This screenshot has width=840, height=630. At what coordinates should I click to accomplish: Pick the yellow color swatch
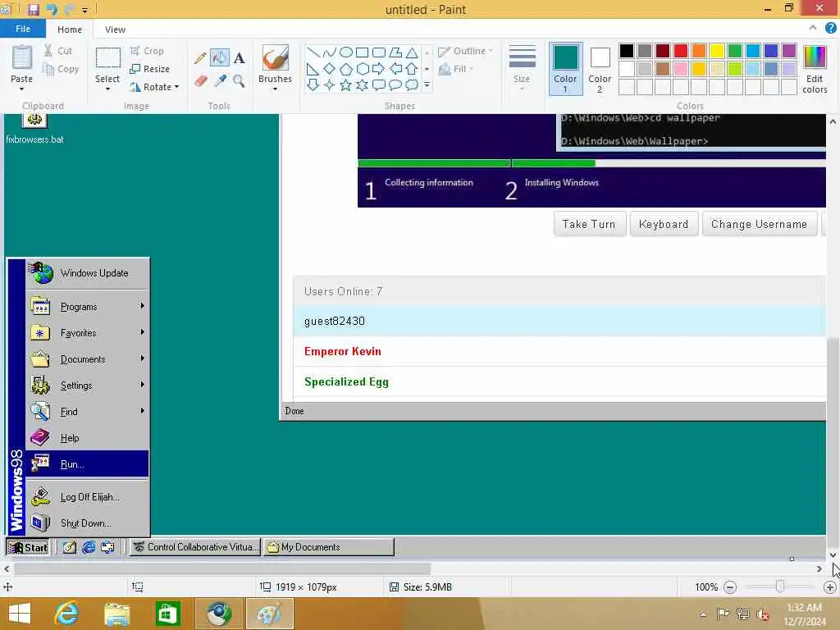tap(717, 51)
